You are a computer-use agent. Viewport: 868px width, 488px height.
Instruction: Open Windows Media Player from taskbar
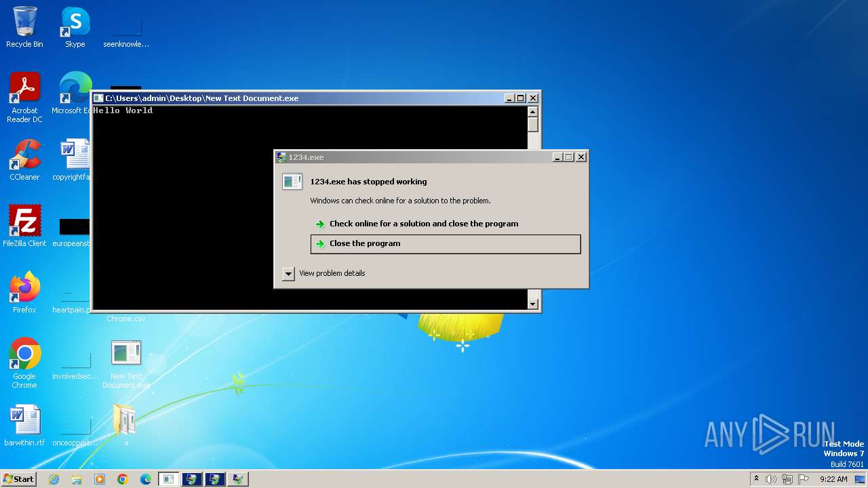pyautogui.click(x=100, y=479)
